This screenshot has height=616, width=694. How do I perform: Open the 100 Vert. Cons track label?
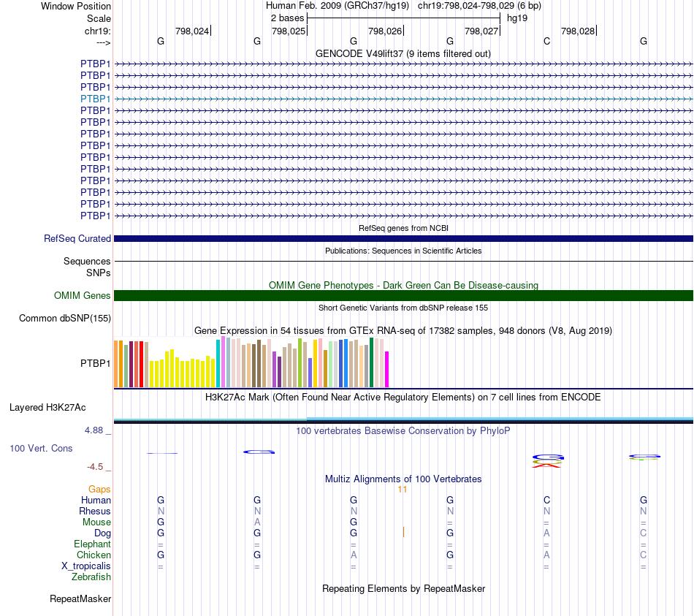coord(41,448)
